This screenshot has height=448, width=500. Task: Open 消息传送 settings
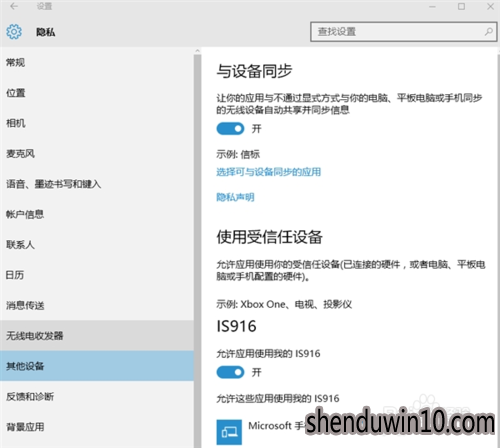point(97,305)
